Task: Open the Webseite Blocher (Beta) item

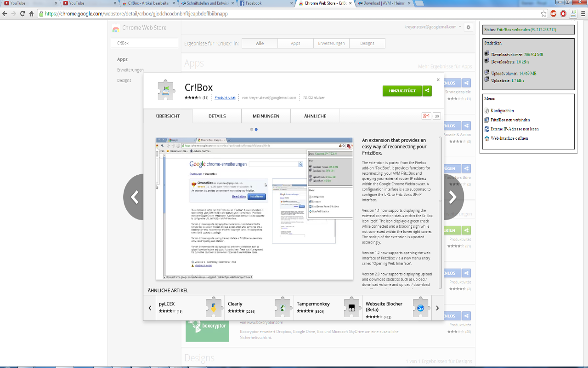Action: coord(397,308)
